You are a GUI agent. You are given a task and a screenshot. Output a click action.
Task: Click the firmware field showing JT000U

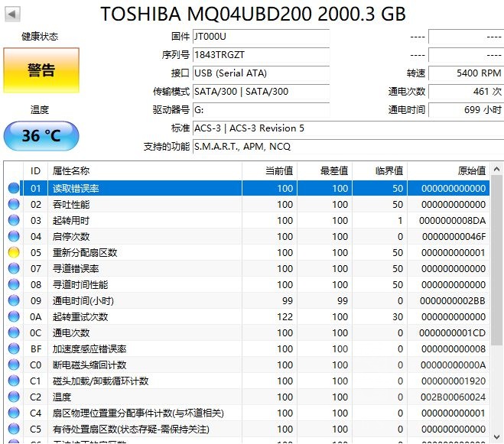point(261,37)
